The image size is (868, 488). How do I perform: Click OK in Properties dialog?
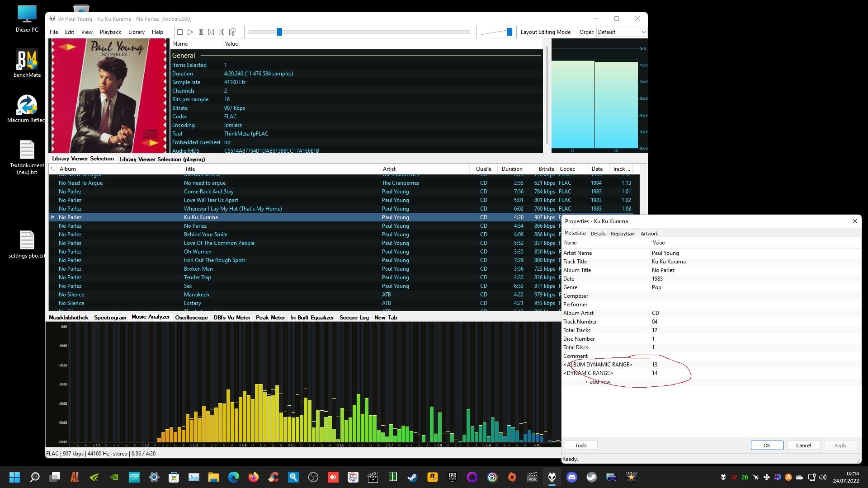767,446
